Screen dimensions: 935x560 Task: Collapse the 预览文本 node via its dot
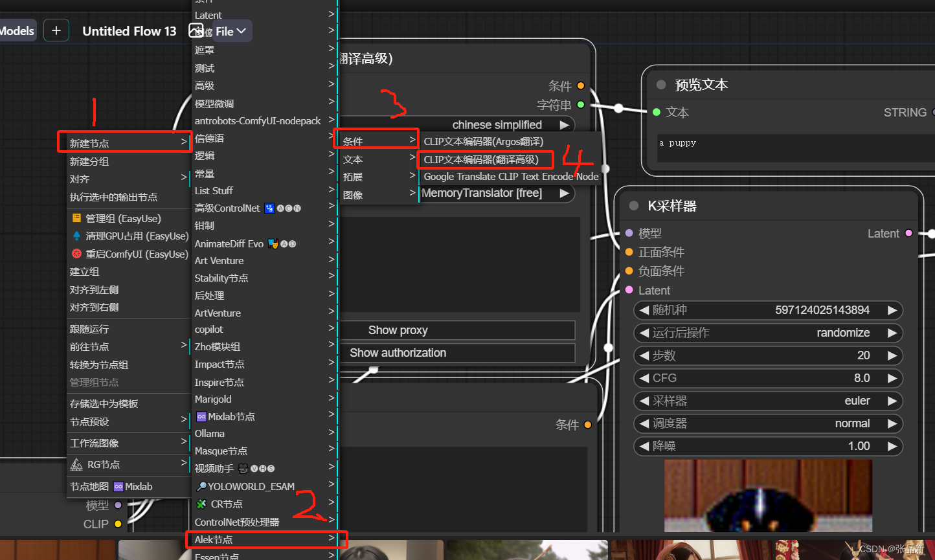click(x=661, y=85)
